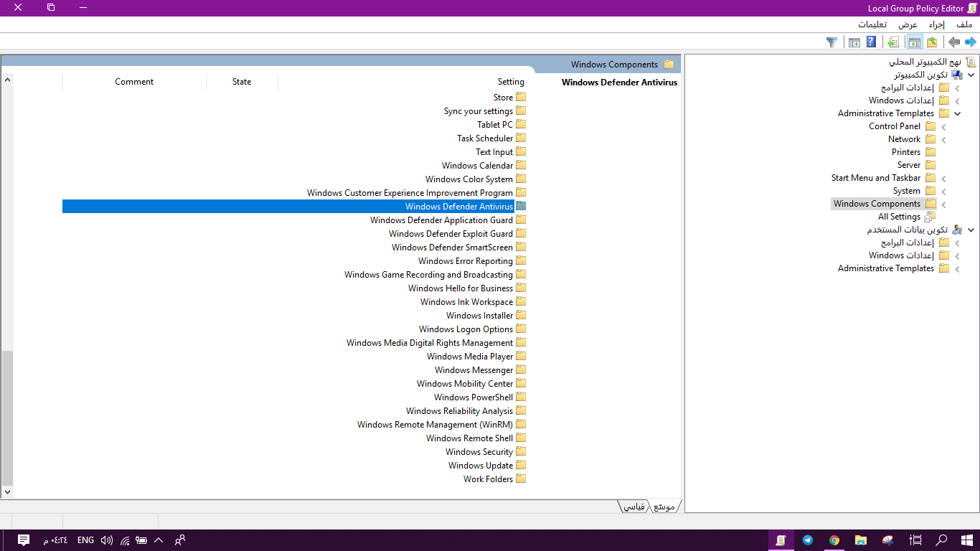The width and height of the screenshot is (980, 551).
Task: Select Windows Security row
Action: pos(294,451)
